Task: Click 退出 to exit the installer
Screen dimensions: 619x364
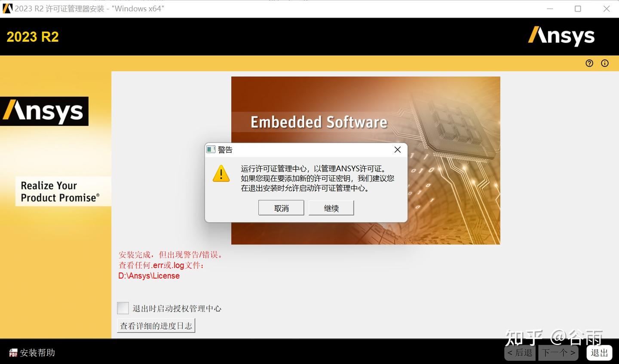Action: 599,352
